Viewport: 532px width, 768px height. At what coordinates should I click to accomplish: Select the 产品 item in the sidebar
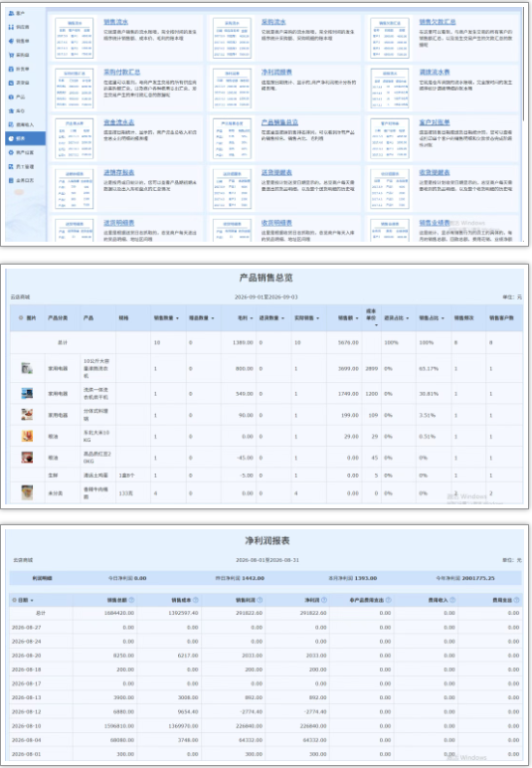(x=25, y=96)
